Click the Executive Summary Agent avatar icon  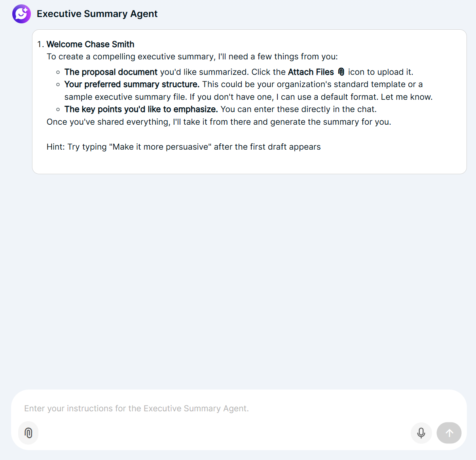click(21, 14)
